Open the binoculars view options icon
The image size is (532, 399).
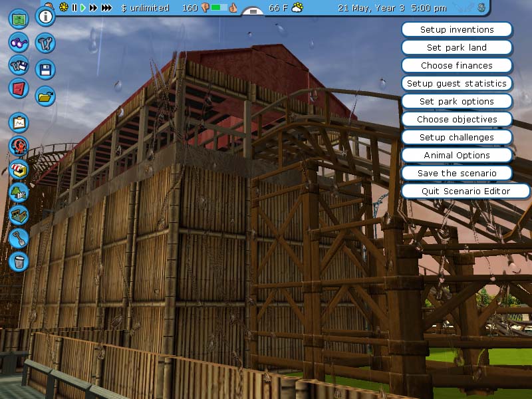coord(19,43)
